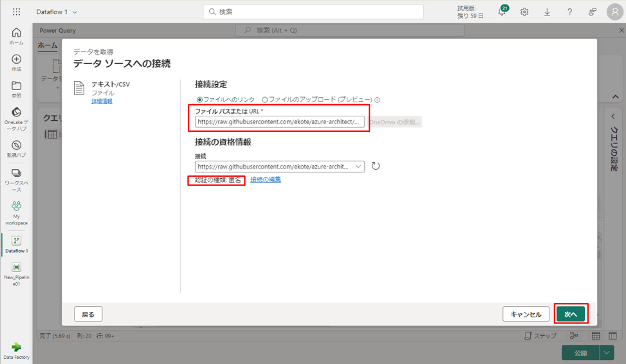Click the Cancel (キャンセル) button
The width and height of the screenshot is (626, 364).
pos(526,314)
